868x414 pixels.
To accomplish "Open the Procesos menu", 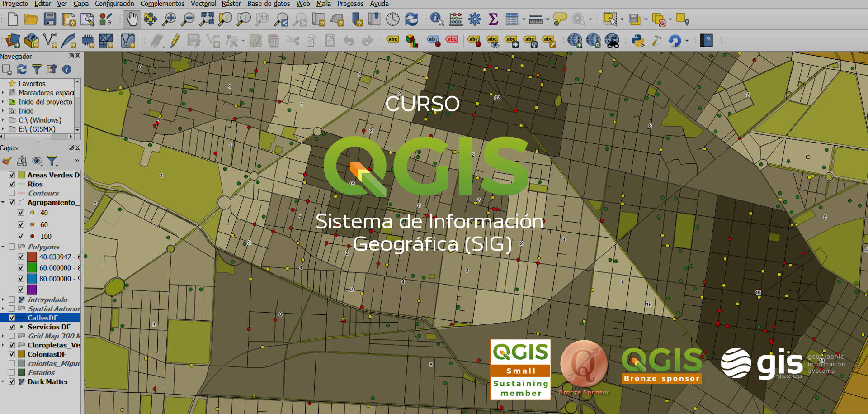I will click(350, 4).
